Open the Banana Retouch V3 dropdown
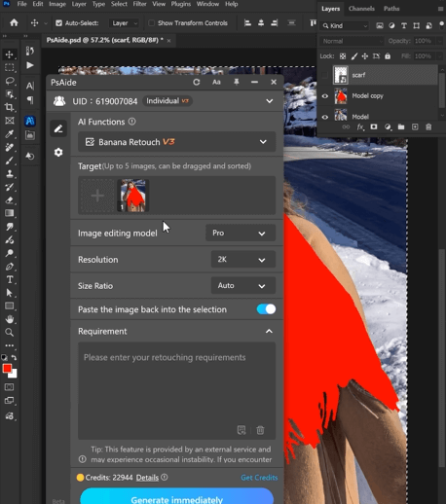Screen dimensions: 446x504 177,142
